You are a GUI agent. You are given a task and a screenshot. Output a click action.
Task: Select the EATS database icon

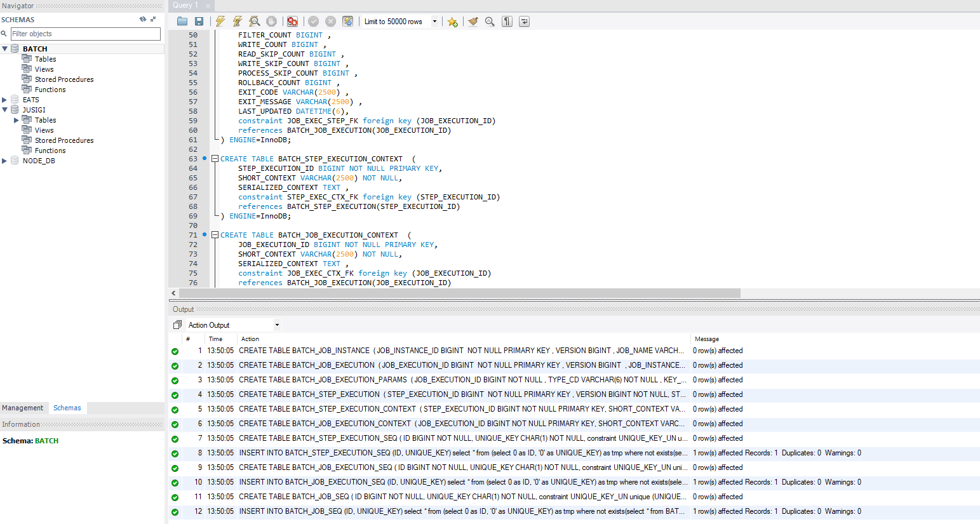[15, 100]
